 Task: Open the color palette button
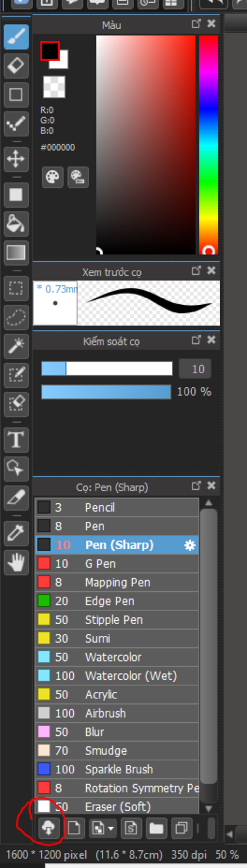(53, 177)
